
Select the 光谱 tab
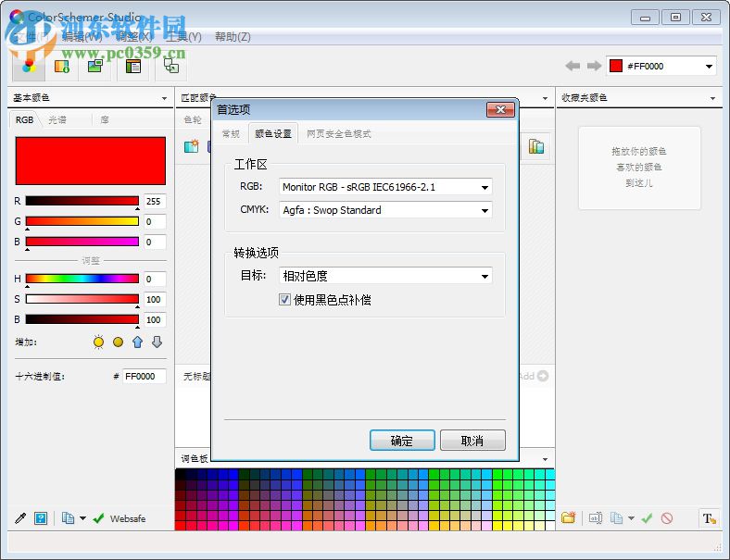tap(57, 120)
